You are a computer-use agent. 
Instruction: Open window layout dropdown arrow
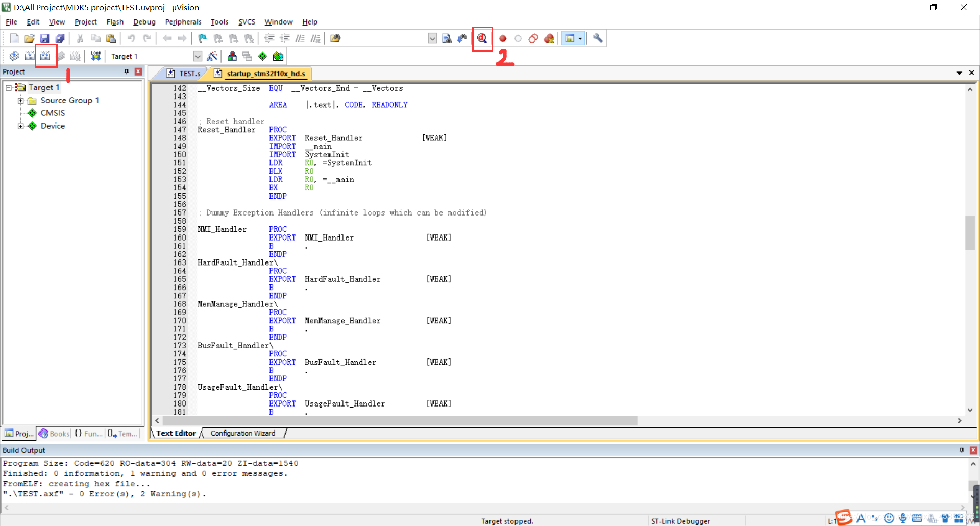(580, 38)
